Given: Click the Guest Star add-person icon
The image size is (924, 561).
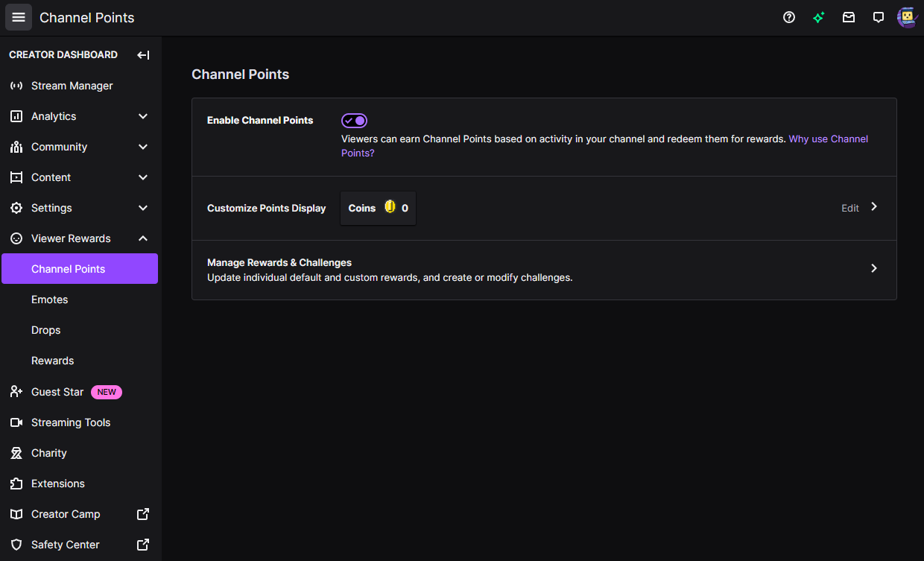Looking at the screenshot, I should click(16, 392).
